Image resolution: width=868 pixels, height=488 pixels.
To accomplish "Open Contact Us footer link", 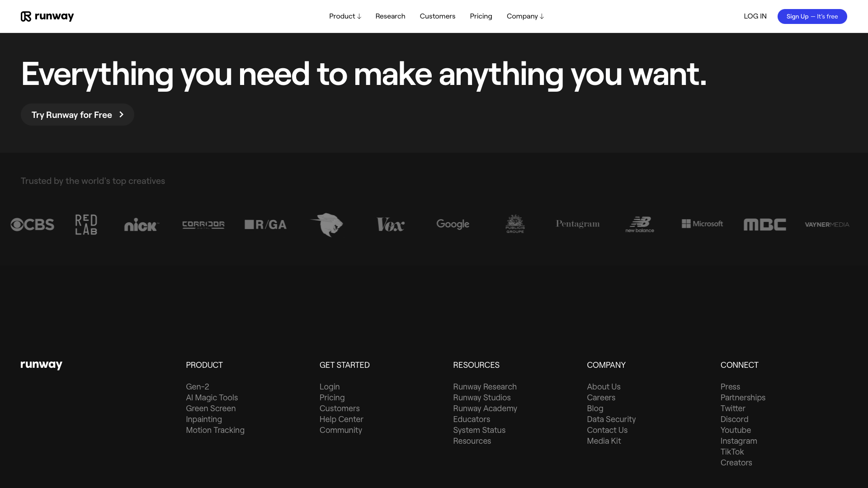I will click(607, 430).
